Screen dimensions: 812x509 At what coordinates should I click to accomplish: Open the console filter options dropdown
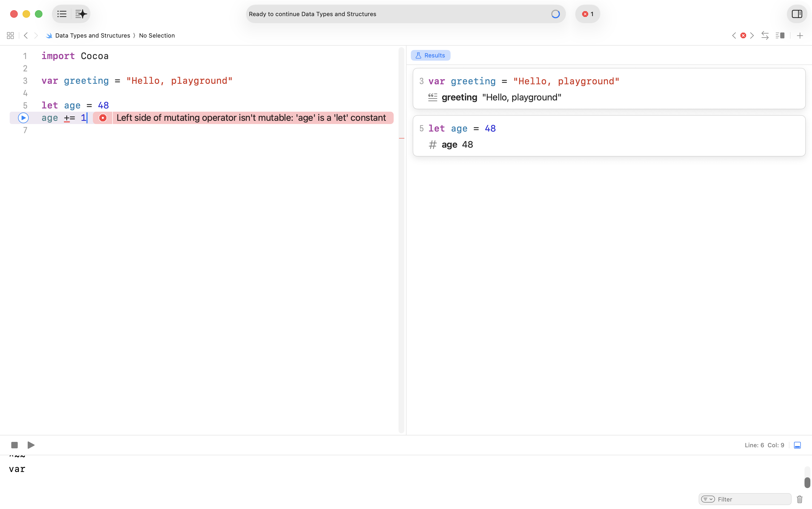tap(708, 499)
